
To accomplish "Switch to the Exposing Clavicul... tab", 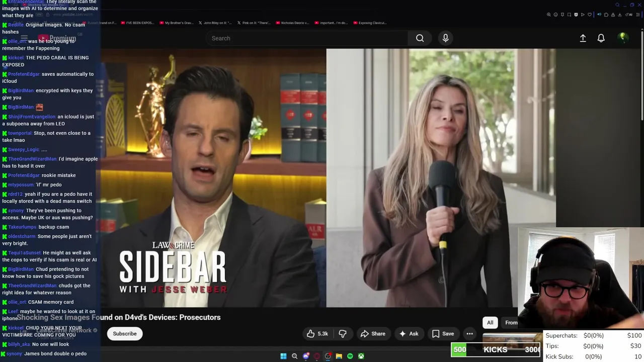I will pos(370,23).
